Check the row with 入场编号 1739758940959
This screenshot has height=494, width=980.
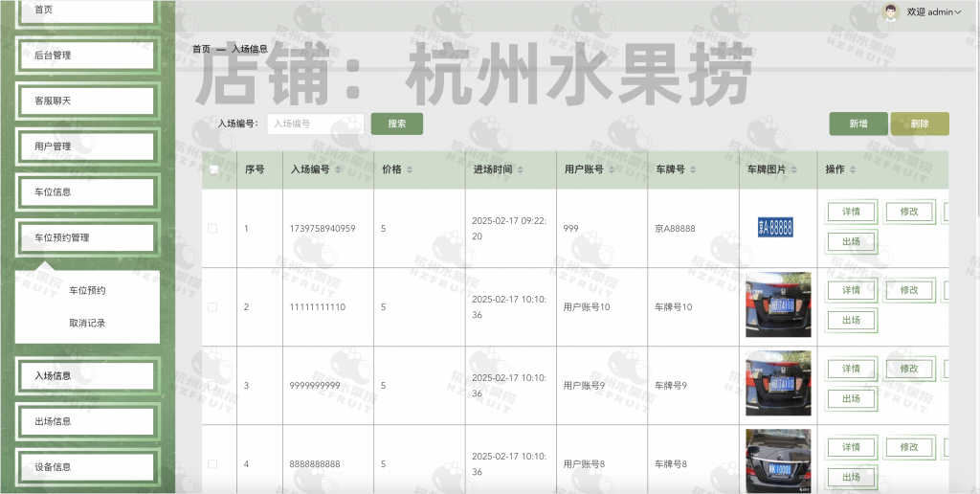point(212,228)
